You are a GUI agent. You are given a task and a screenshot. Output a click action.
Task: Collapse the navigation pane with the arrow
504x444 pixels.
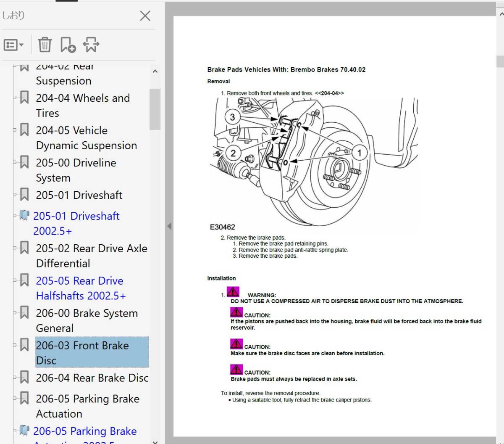point(169,226)
